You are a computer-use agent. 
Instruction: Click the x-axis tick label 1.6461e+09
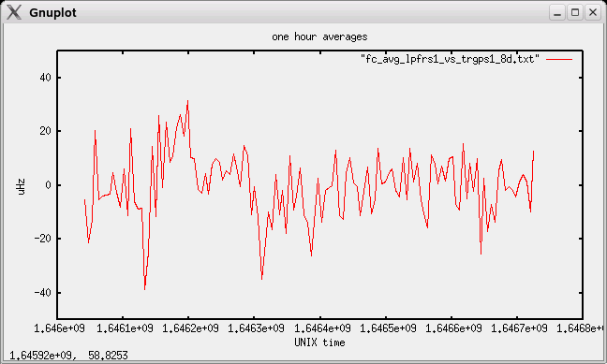[125, 328]
